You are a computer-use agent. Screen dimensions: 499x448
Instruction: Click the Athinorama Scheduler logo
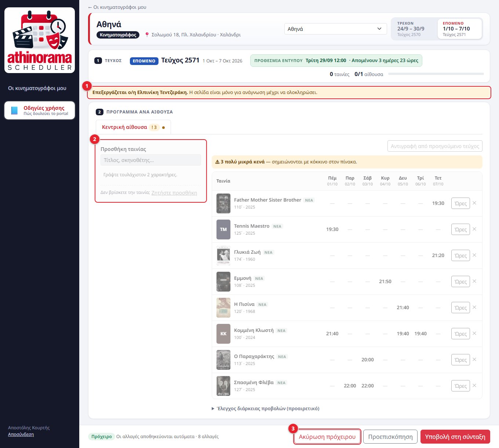40,40
